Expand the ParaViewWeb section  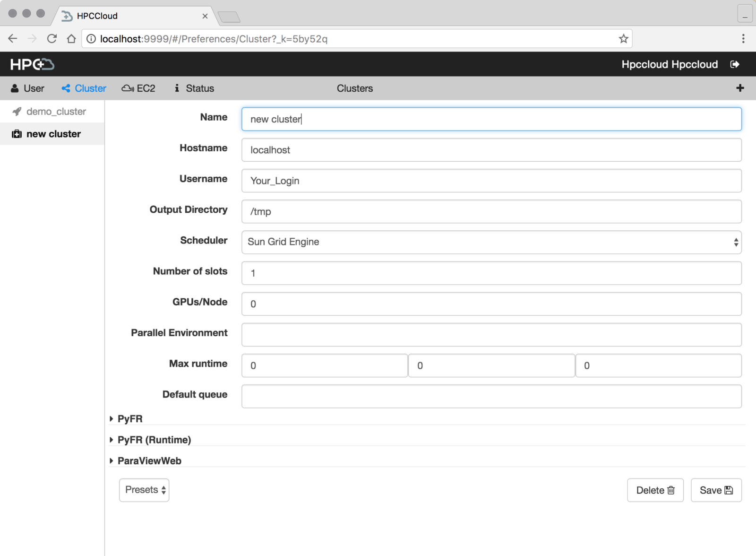click(x=148, y=460)
